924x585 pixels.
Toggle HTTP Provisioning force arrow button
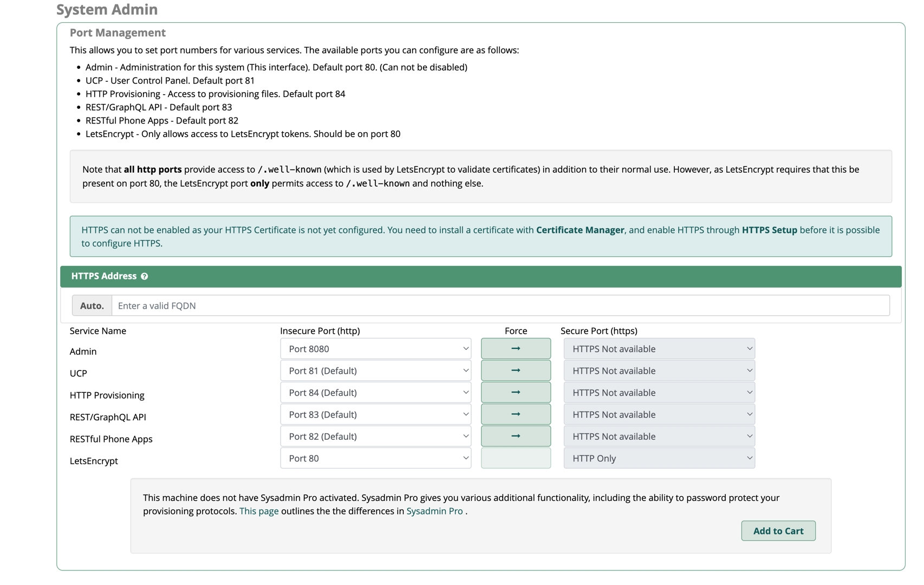[x=516, y=393]
